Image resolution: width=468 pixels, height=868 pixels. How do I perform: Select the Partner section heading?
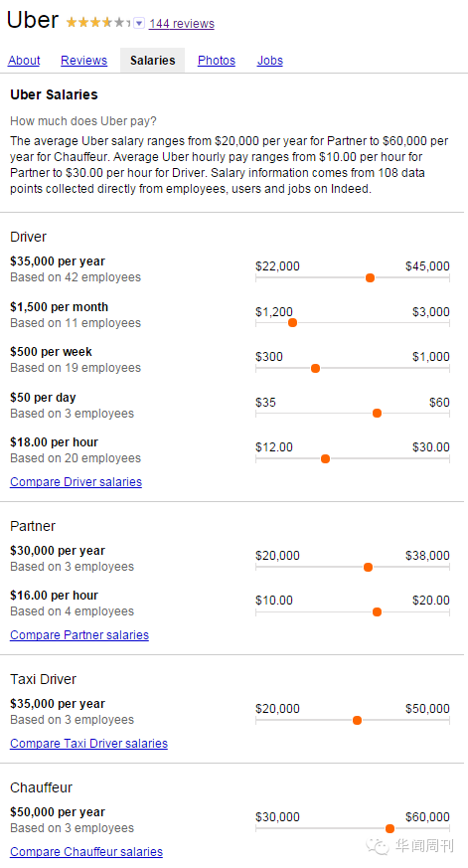[33, 526]
